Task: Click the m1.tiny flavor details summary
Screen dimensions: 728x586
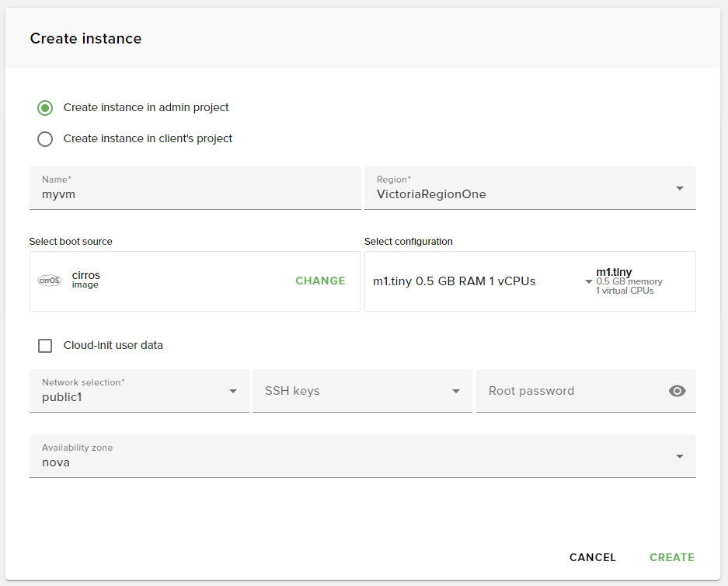Action: point(629,281)
